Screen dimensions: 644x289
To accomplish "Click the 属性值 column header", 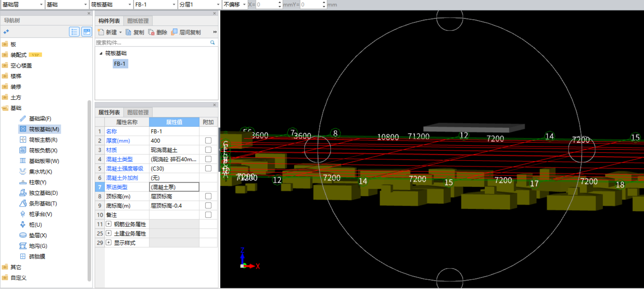I will pyautogui.click(x=174, y=122).
